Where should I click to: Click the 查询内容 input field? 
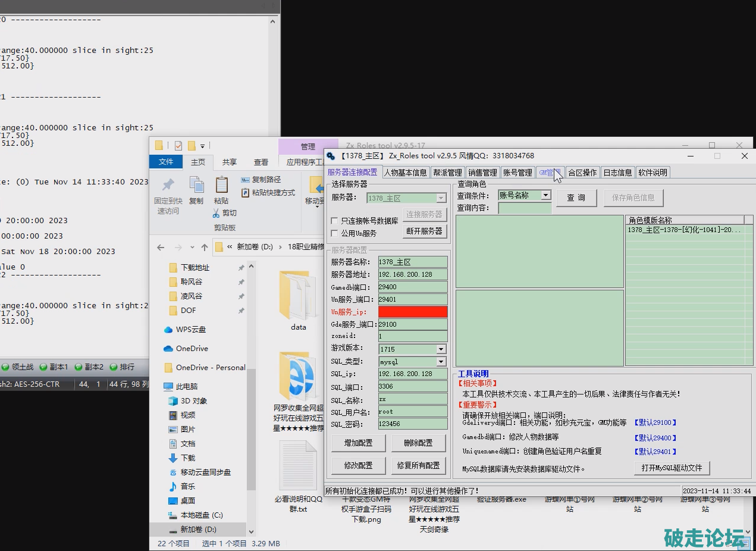coord(525,208)
